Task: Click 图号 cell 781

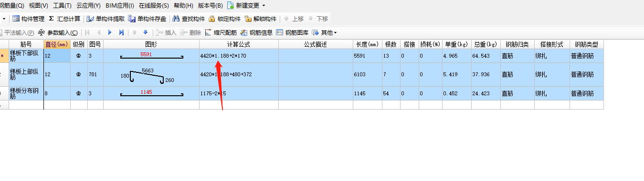Action: [95, 75]
